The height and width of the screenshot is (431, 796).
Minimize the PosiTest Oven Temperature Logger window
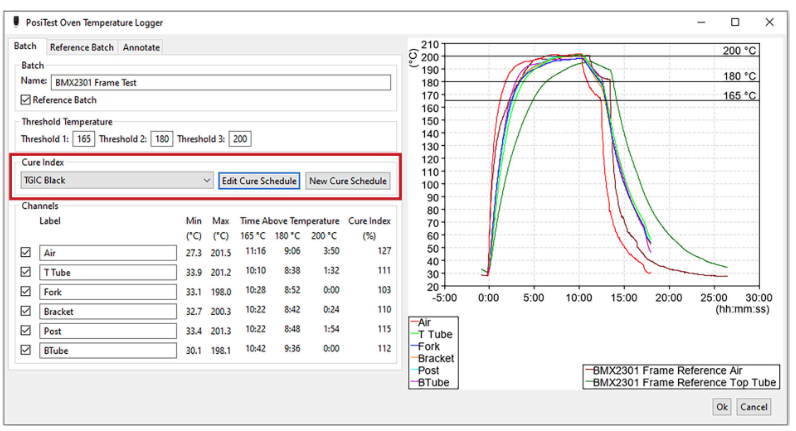tap(701, 22)
